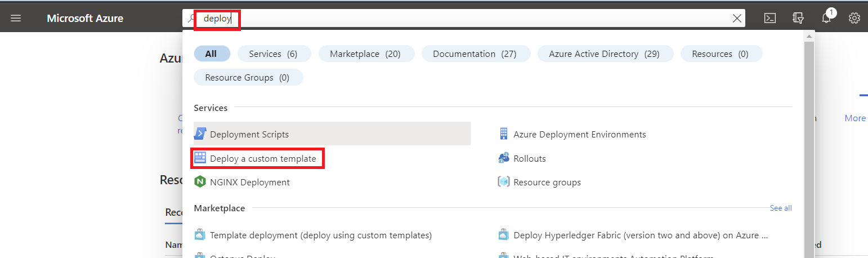Select the All filter pill
Image resolution: width=868 pixels, height=258 pixels.
(212, 54)
